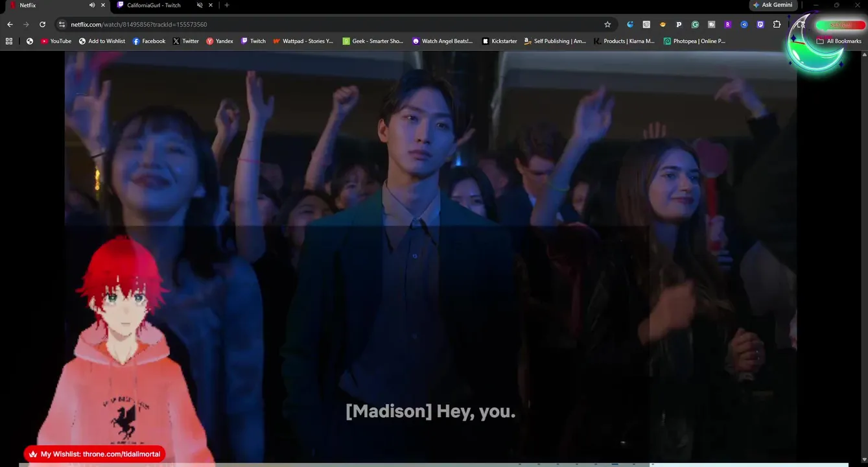
Task: Click the address bar URL
Action: (x=139, y=25)
